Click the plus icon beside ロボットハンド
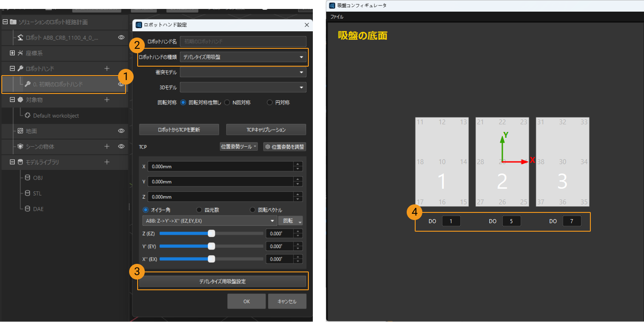Viewport: 644px width, 322px height. click(107, 68)
